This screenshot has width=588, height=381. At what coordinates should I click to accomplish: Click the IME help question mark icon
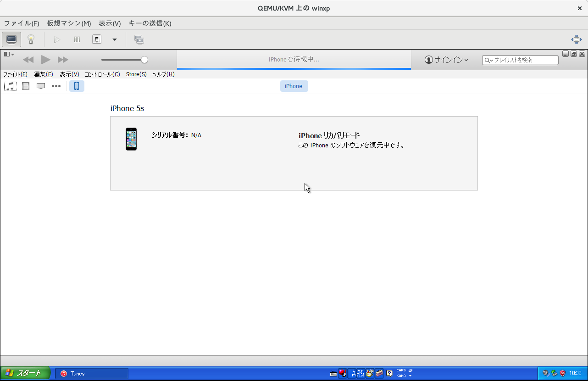click(389, 373)
